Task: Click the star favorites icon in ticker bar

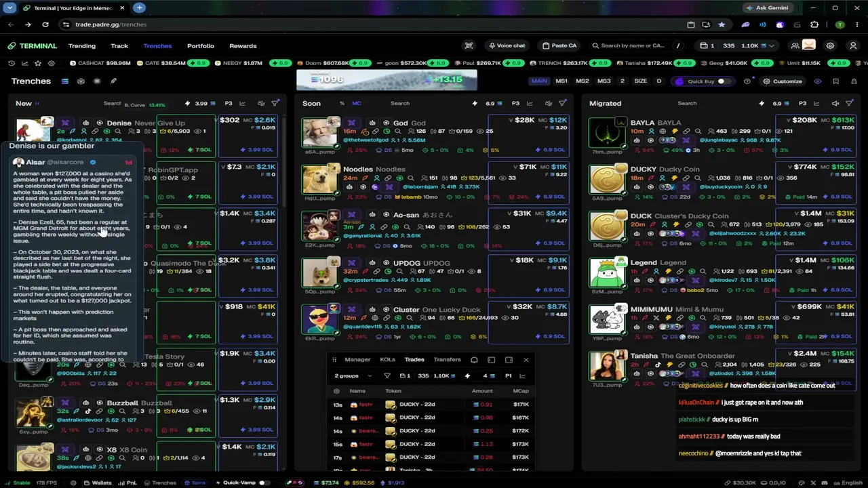Action: pos(38,63)
